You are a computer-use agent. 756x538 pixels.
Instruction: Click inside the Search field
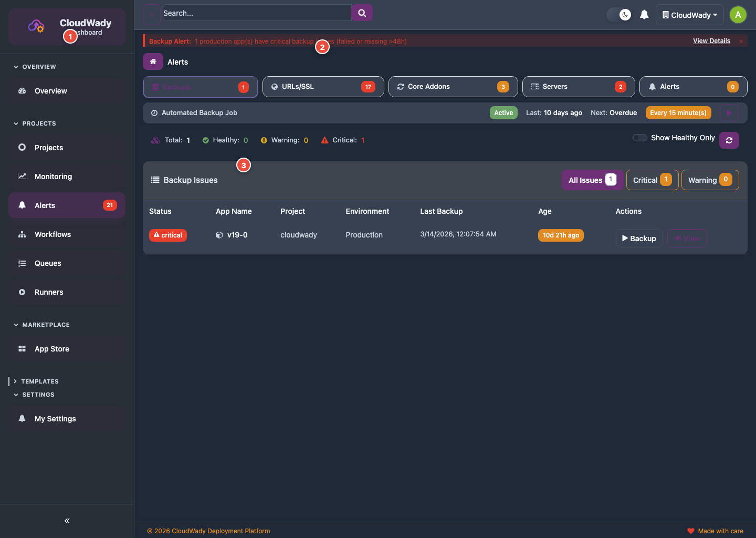point(257,13)
